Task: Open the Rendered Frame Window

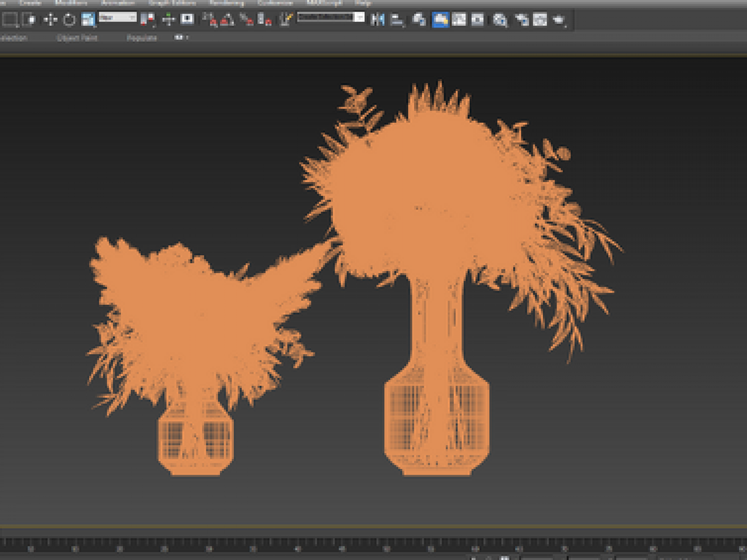Action: pyautogui.click(x=540, y=20)
